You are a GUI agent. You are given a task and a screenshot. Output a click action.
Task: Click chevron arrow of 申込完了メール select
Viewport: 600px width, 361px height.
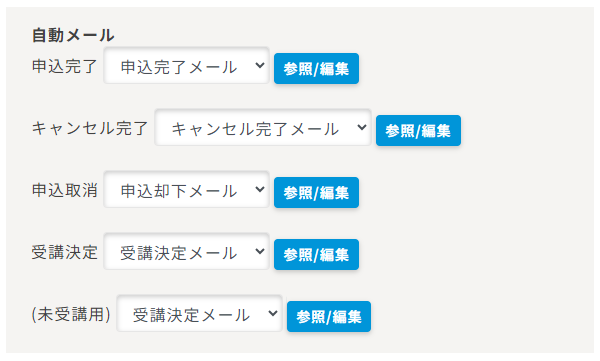tap(260, 65)
